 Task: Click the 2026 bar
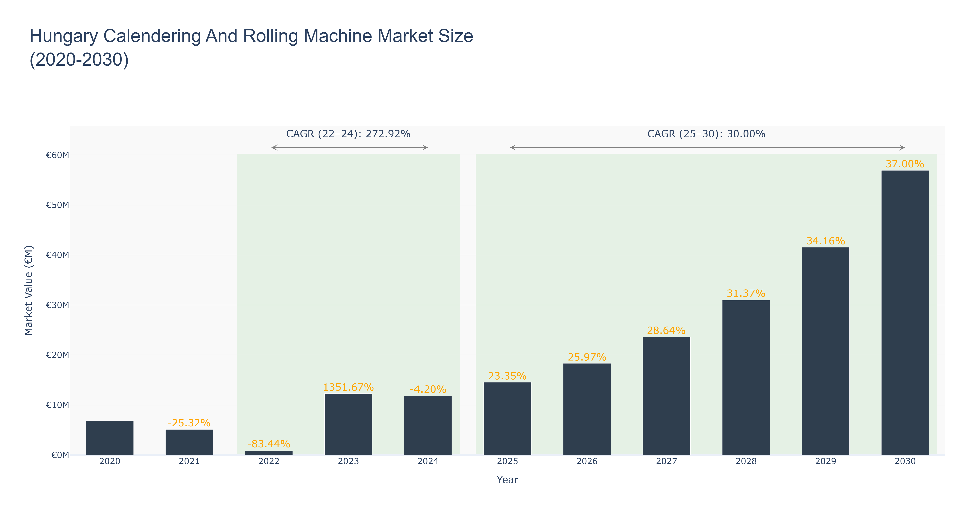click(587, 409)
